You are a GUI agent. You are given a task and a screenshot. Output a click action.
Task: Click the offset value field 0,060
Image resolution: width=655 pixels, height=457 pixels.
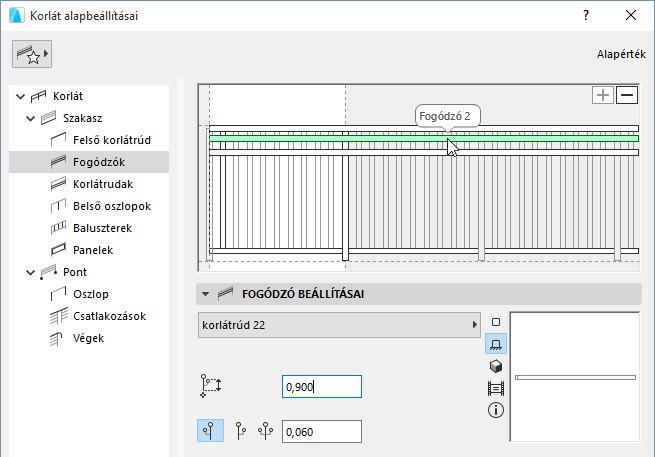(322, 432)
